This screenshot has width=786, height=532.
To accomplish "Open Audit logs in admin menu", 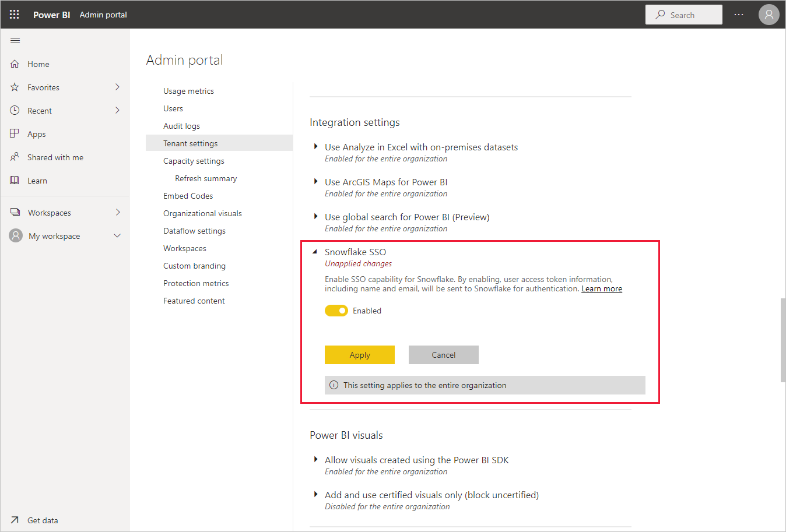I will click(x=181, y=126).
